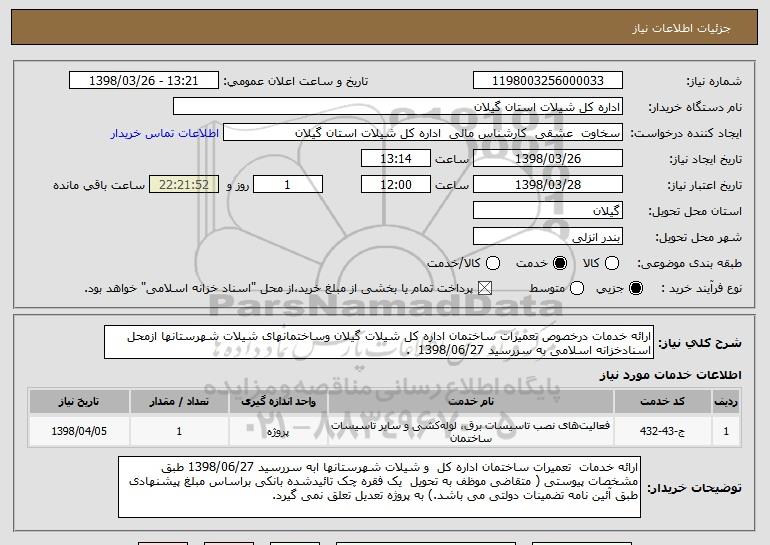Click the validity time field 12:00
770x545 pixels.
pos(396,185)
